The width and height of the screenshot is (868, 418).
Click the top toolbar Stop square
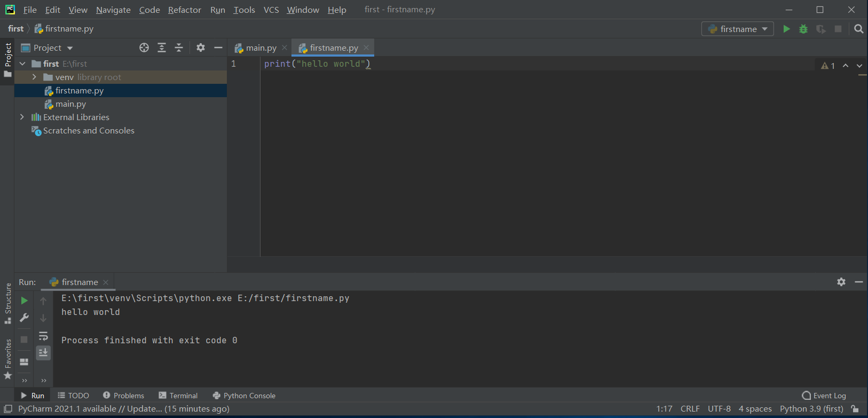838,29
